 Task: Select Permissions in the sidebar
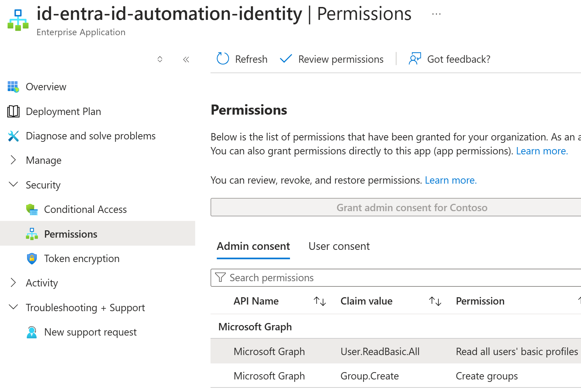98,234
